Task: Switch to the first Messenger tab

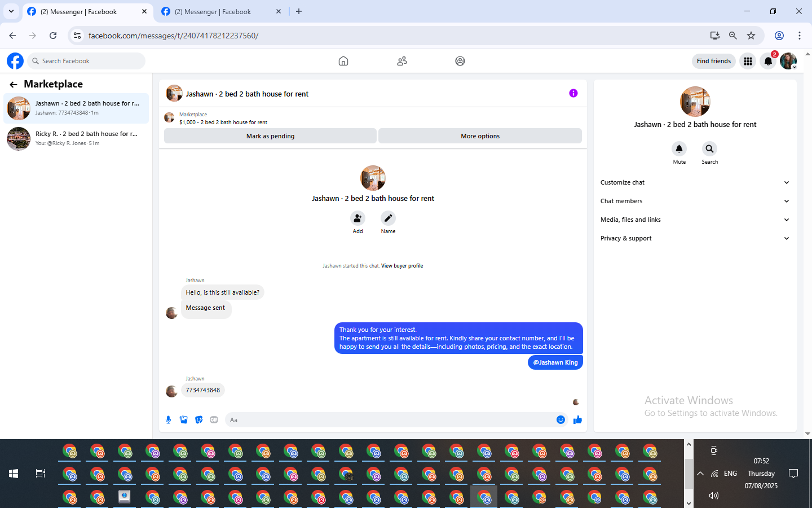Action: coord(87,12)
